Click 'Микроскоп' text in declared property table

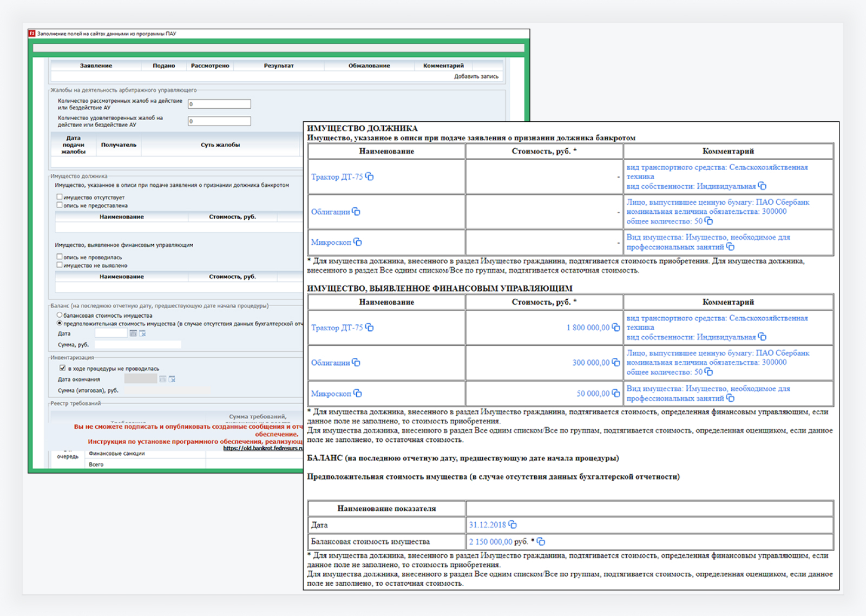coord(331,243)
